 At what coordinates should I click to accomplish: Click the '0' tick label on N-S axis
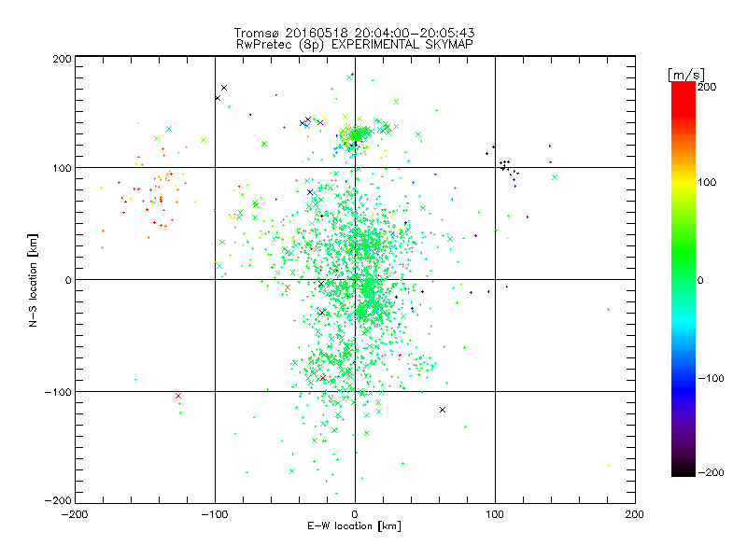pyautogui.click(x=68, y=280)
